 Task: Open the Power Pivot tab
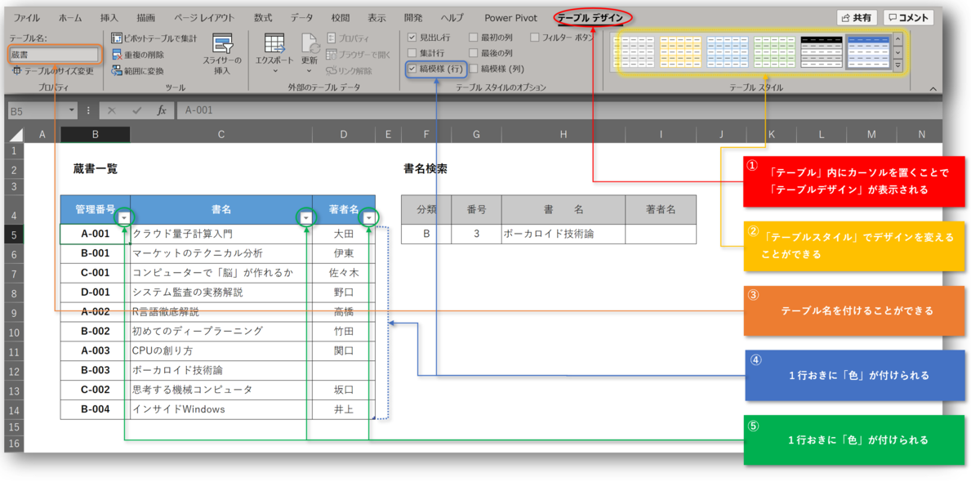pyautogui.click(x=510, y=17)
